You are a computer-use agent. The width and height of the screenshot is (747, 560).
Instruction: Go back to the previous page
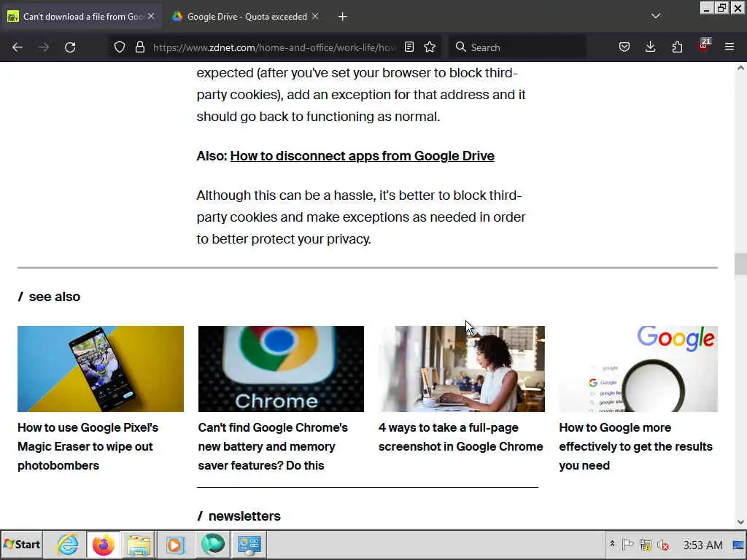coord(18,47)
